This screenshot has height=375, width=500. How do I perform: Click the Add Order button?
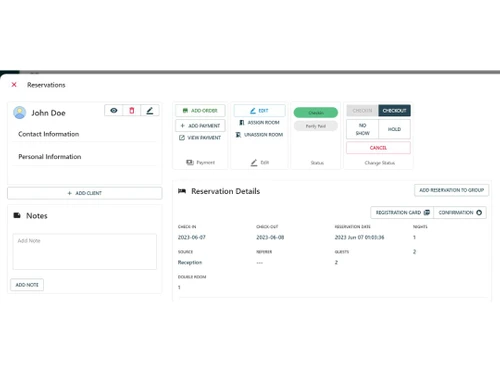(200, 111)
